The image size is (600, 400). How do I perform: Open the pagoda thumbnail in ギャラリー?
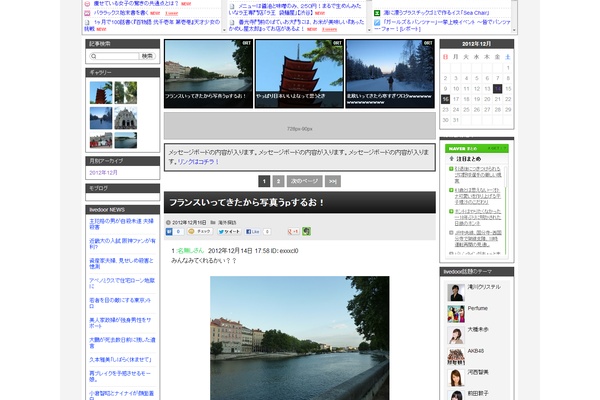click(101, 93)
